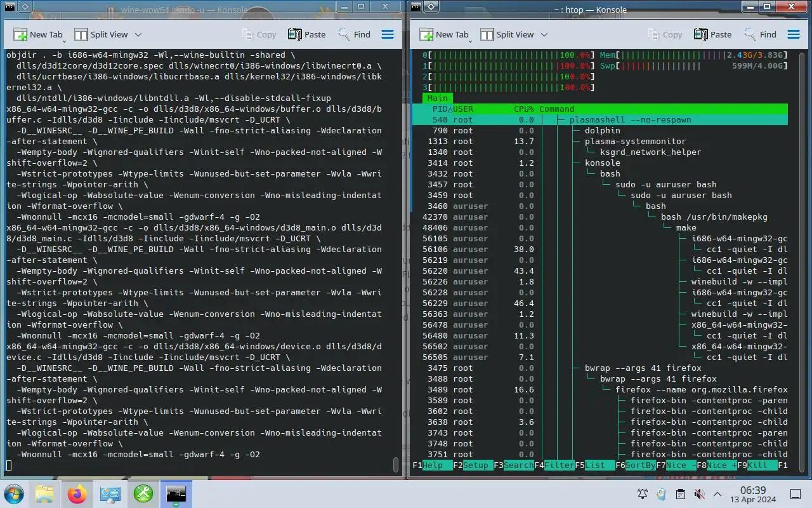Click the Konsole window-menu icon in htop title bar
Viewport: 812px width, 508px height.
pyautogui.click(x=416, y=7)
